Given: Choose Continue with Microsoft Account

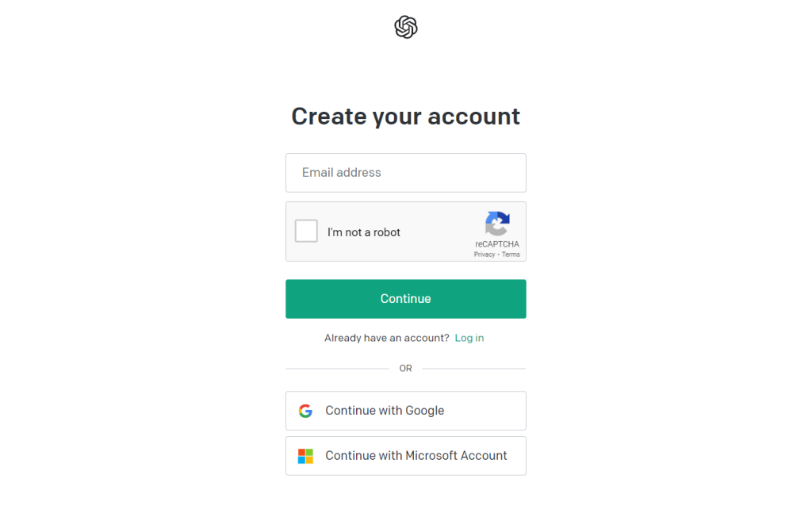Looking at the screenshot, I should point(405,456).
